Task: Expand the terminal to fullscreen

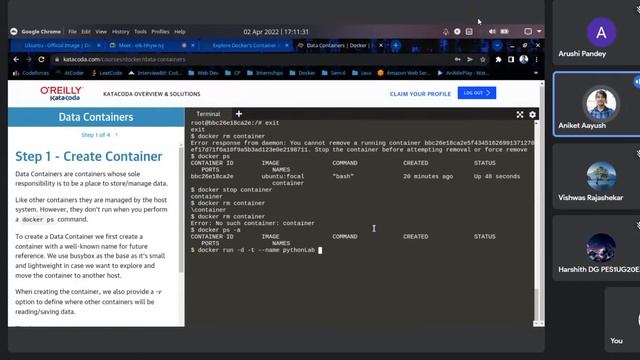Action: 520,115
